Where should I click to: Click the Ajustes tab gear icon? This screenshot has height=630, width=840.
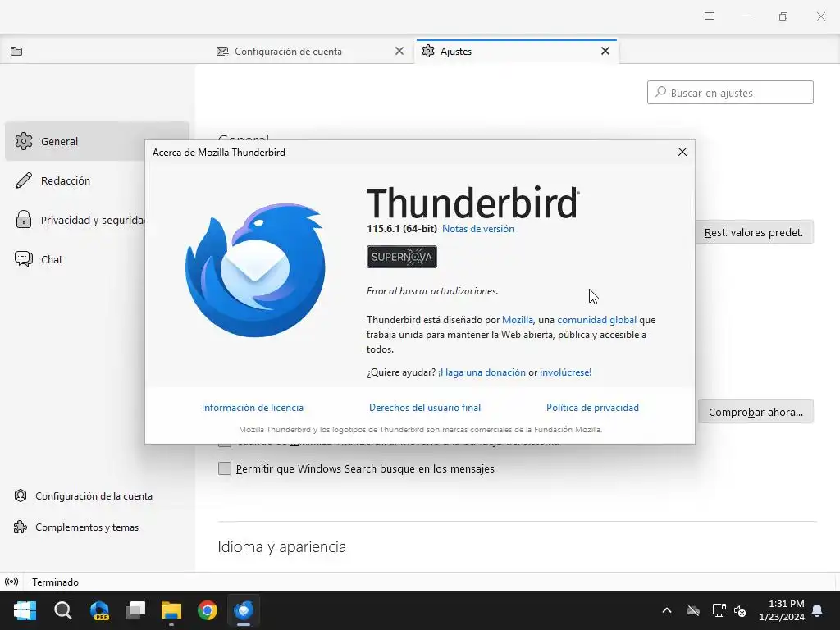click(x=428, y=52)
